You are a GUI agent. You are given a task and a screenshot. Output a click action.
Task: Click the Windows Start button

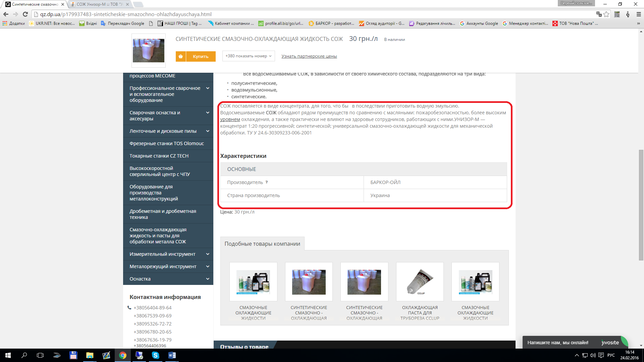tap(8, 355)
